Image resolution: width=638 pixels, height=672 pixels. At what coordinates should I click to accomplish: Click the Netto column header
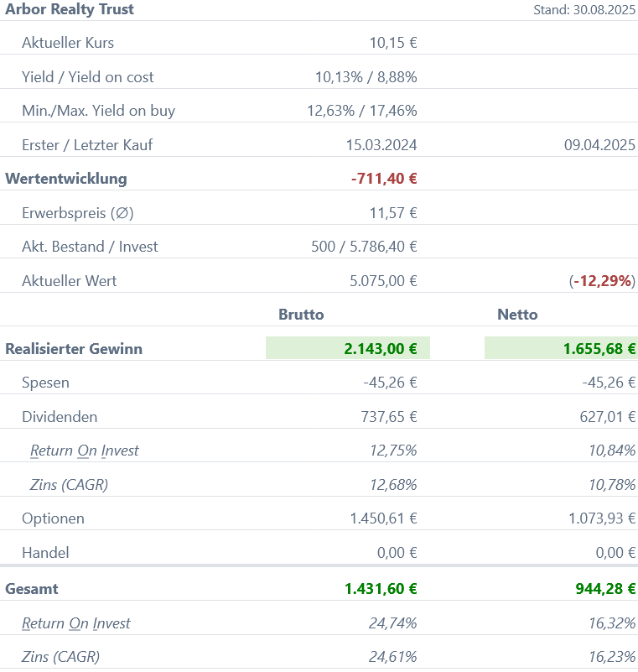click(x=517, y=315)
